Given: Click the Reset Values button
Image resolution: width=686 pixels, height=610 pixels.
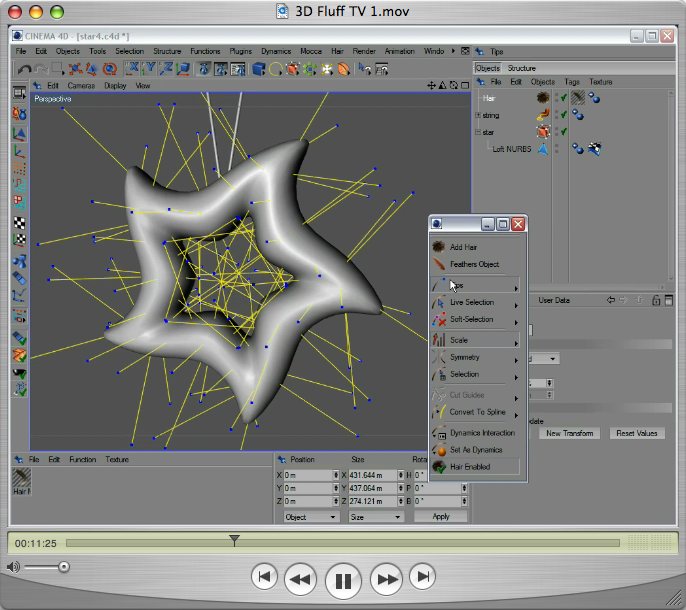Looking at the screenshot, I should (637, 433).
